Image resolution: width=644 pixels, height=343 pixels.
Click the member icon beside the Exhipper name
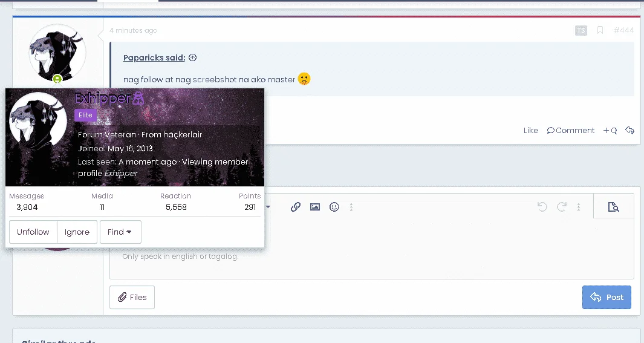click(x=138, y=98)
